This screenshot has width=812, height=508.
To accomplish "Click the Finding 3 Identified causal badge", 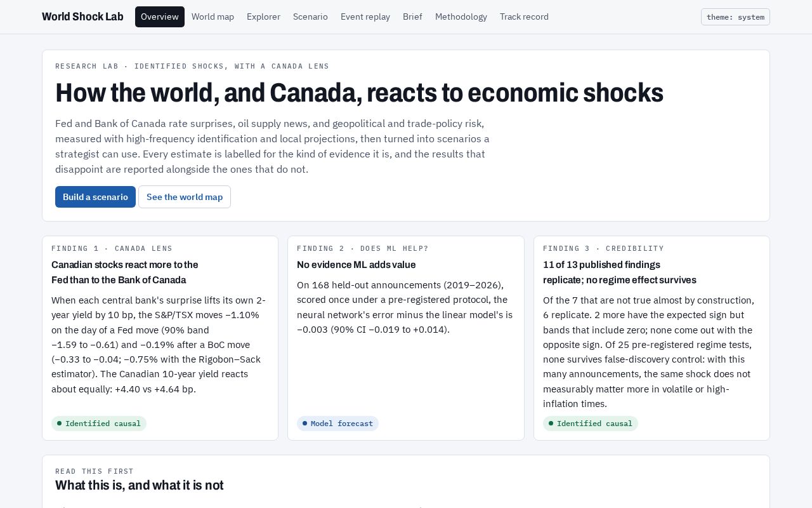I will tap(591, 424).
